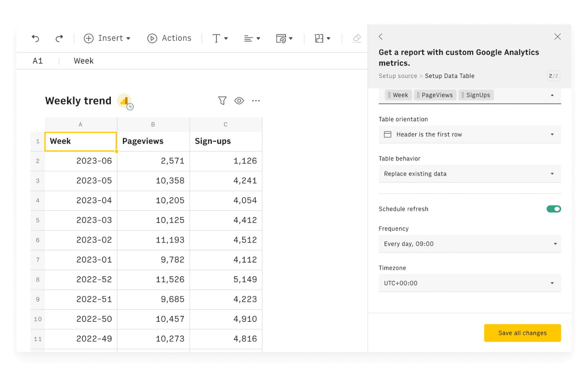The height and width of the screenshot is (392, 588).
Task: Select the Sign-ups header cell
Action: pos(226,141)
